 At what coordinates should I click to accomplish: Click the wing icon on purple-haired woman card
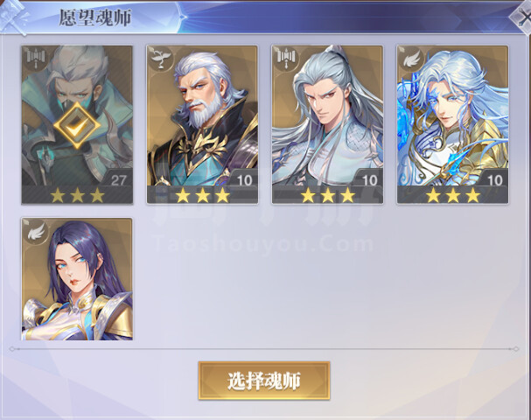(36, 230)
